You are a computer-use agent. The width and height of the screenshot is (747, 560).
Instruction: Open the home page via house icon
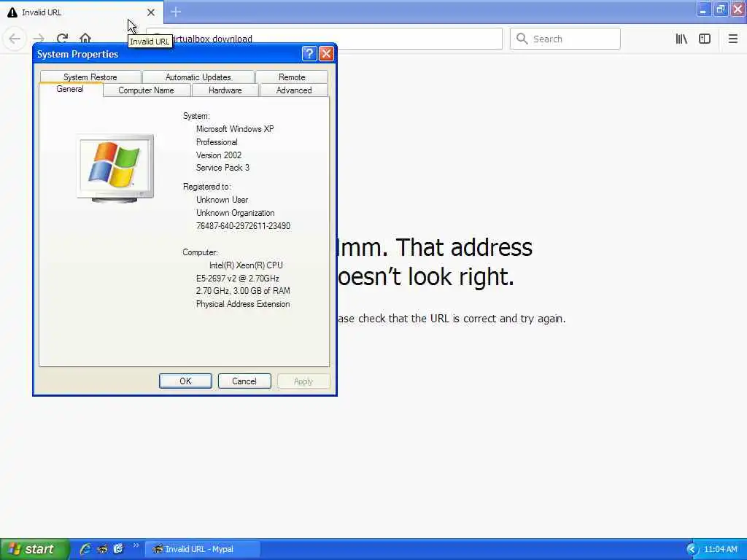click(85, 38)
